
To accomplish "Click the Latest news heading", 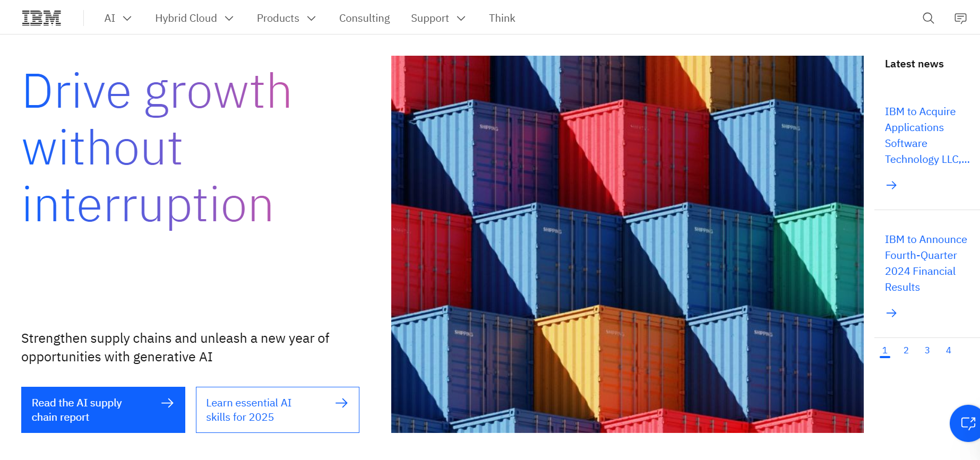I will [914, 64].
